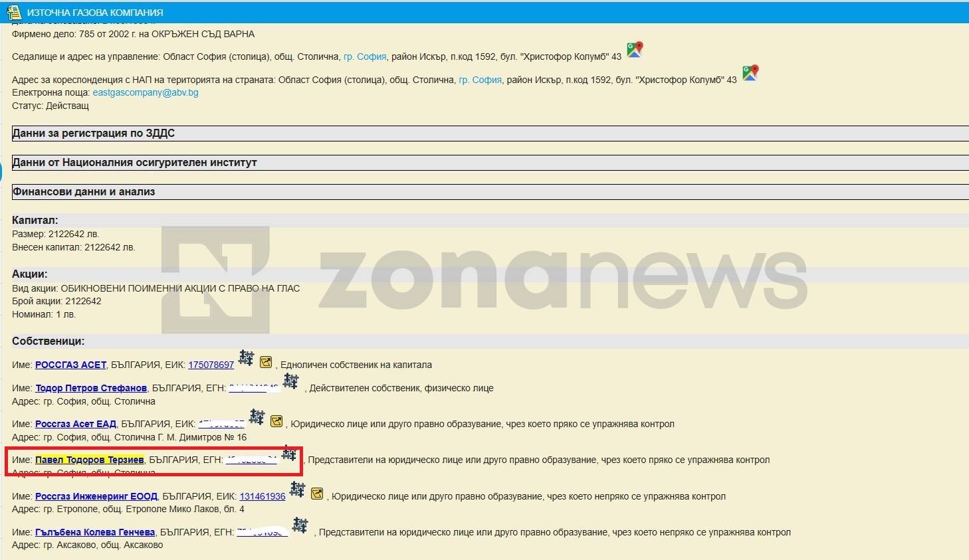
Task: Expand Данни от Националния осигурителен институт section
Action: (x=134, y=163)
